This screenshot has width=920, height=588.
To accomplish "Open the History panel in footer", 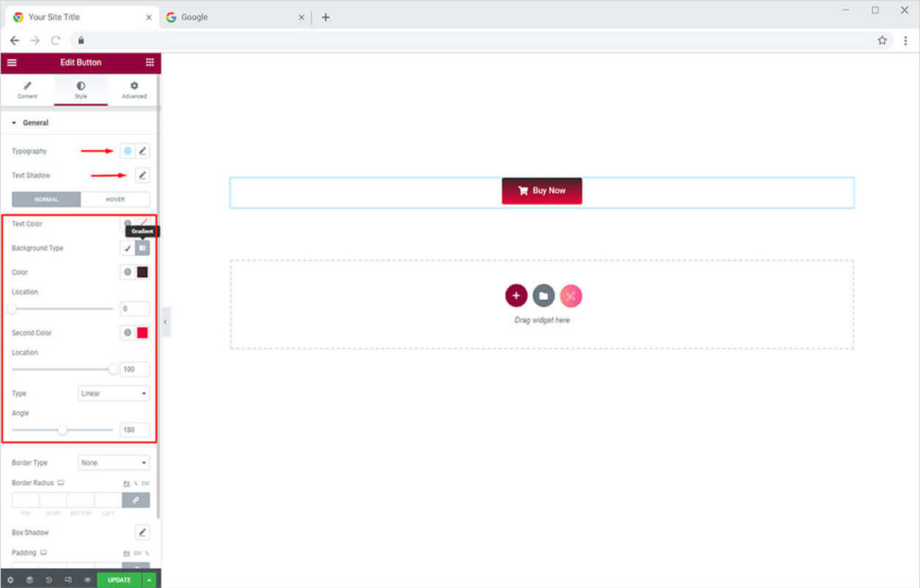I will [49, 580].
